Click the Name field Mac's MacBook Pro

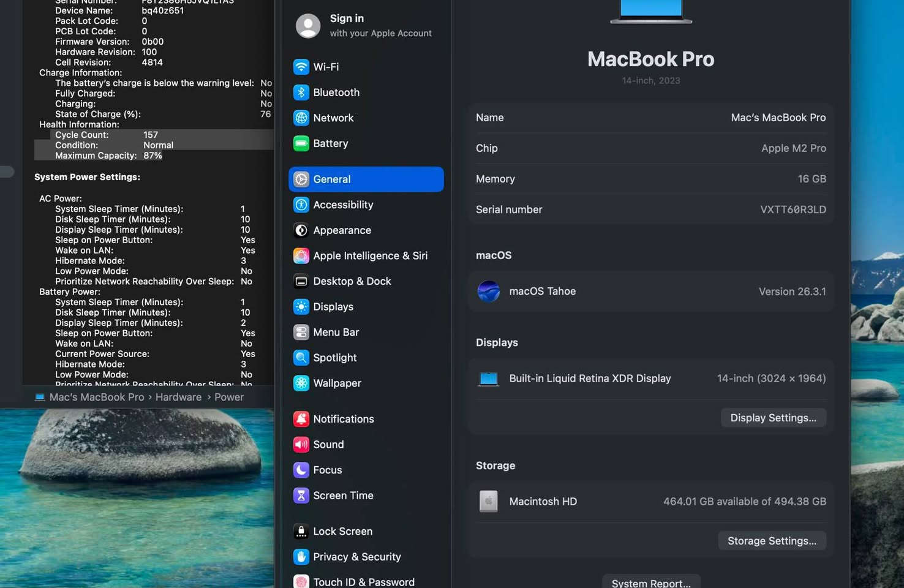(778, 118)
